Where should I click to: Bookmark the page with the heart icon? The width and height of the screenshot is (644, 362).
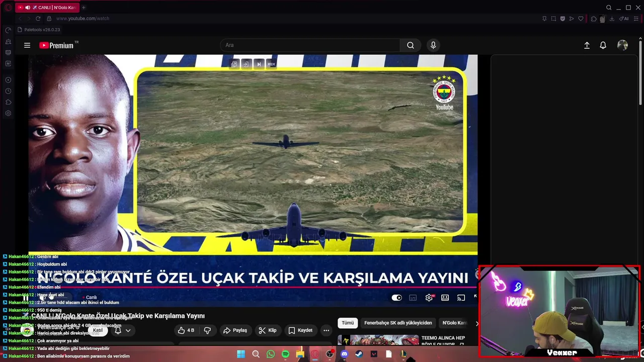(581, 19)
